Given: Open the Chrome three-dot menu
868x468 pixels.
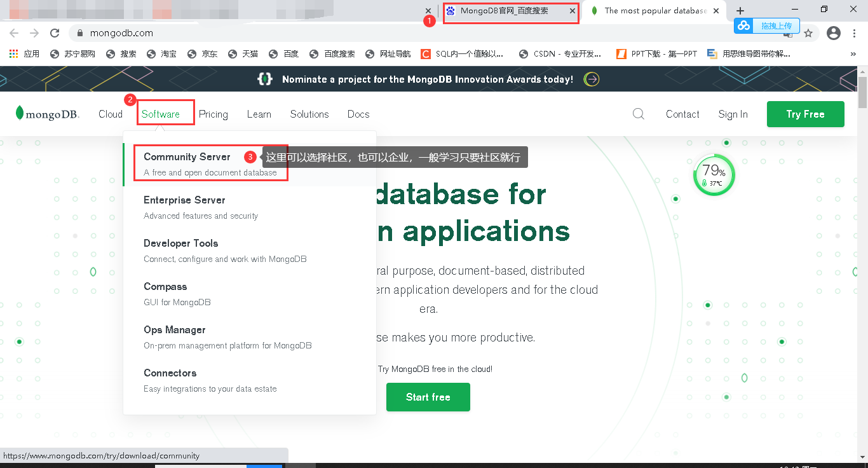Looking at the screenshot, I should click(854, 32).
